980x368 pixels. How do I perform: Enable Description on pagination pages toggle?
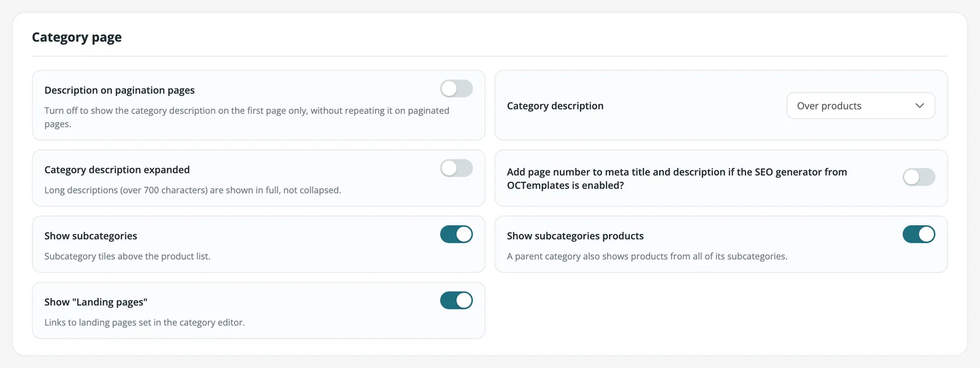[456, 89]
